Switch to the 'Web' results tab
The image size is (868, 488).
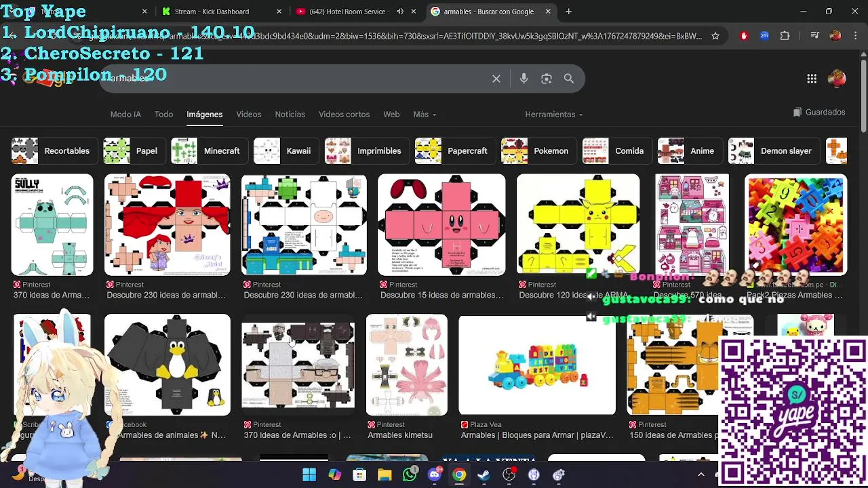click(x=391, y=115)
